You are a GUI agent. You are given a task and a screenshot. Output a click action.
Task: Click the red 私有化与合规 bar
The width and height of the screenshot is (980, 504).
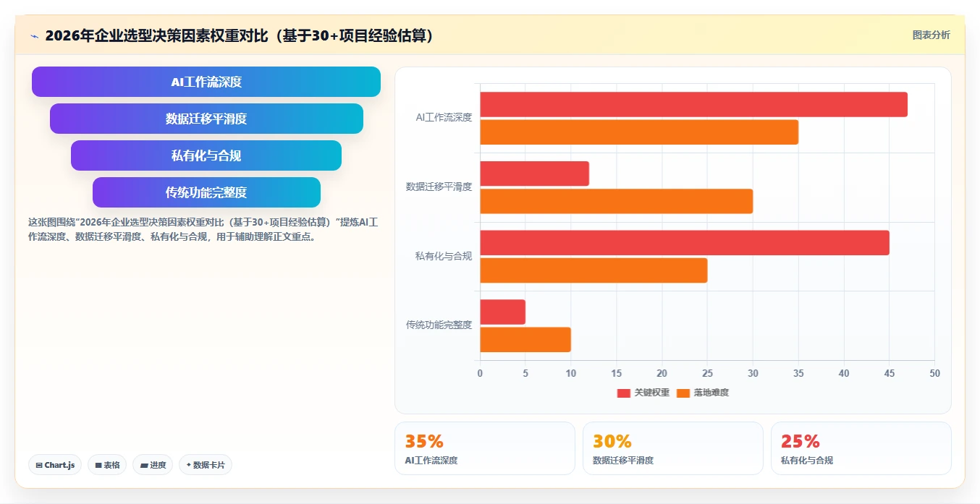tap(685, 242)
